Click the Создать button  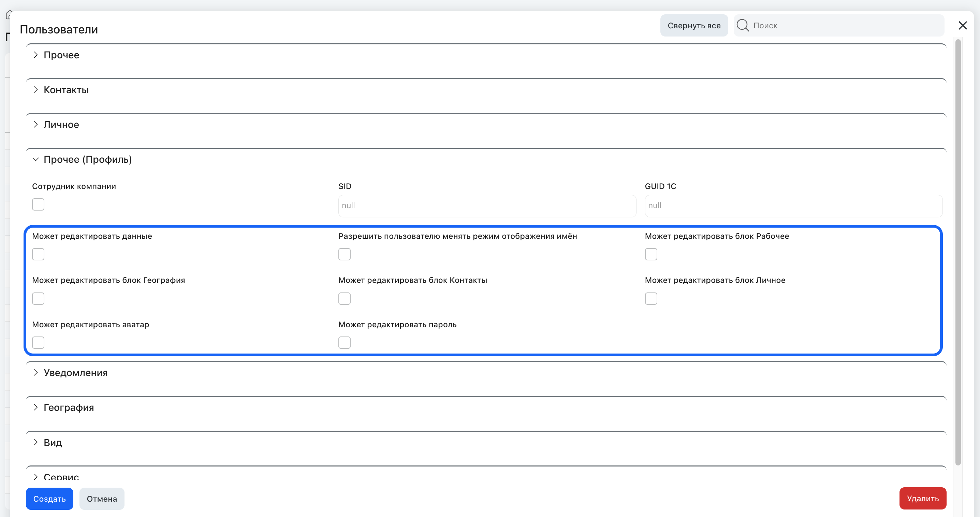[x=49, y=498]
